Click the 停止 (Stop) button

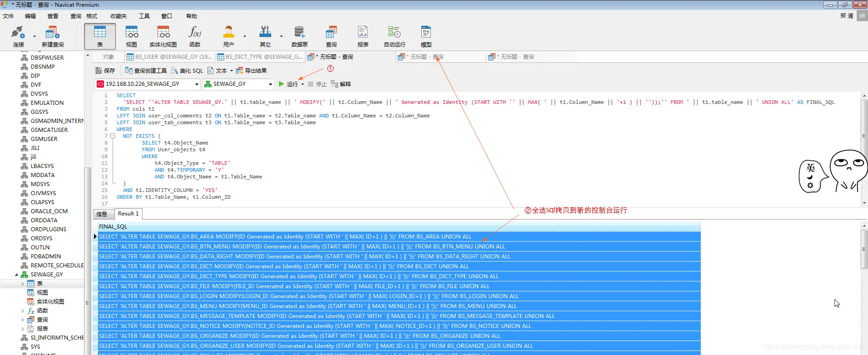317,84
